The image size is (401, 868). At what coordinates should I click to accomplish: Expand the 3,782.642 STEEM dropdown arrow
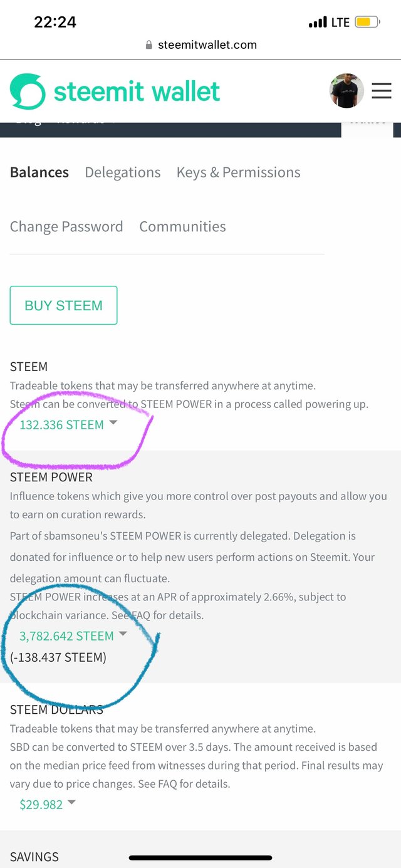123,634
